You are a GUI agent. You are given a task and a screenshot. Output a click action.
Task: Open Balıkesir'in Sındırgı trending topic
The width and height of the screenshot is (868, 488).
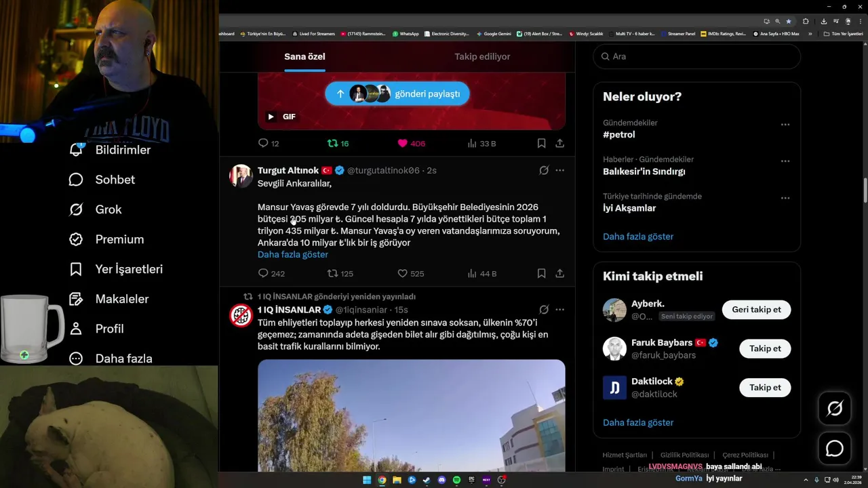click(x=644, y=171)
